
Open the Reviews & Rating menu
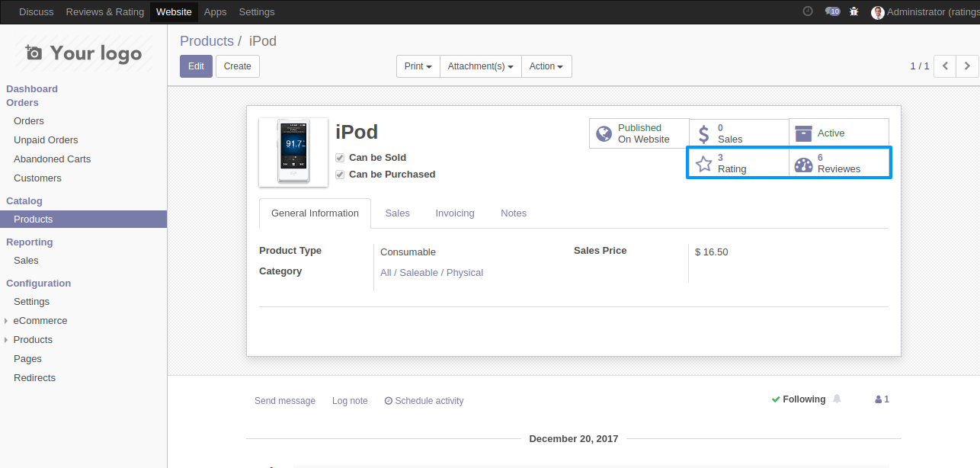(x=105, y=11)
